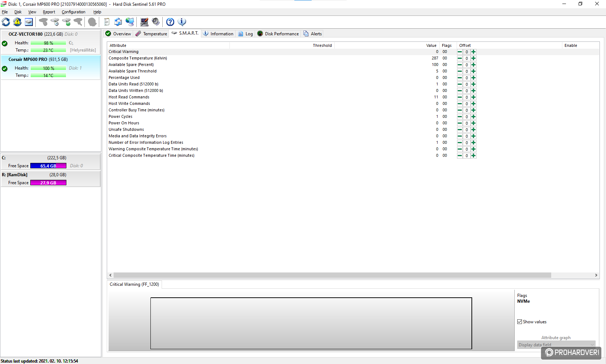Decrease offset for Power Cycles
This screenshot has width=606, height=364.
point(460,117)
